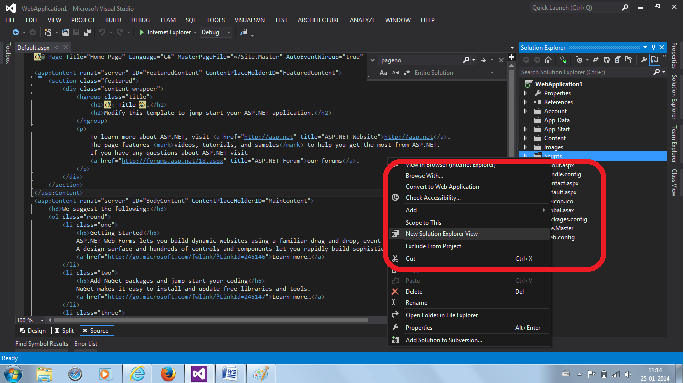Click the Undo toolbar icon
Image resolution: width=684 pixels, height=383 pixels.
[102, 32]
